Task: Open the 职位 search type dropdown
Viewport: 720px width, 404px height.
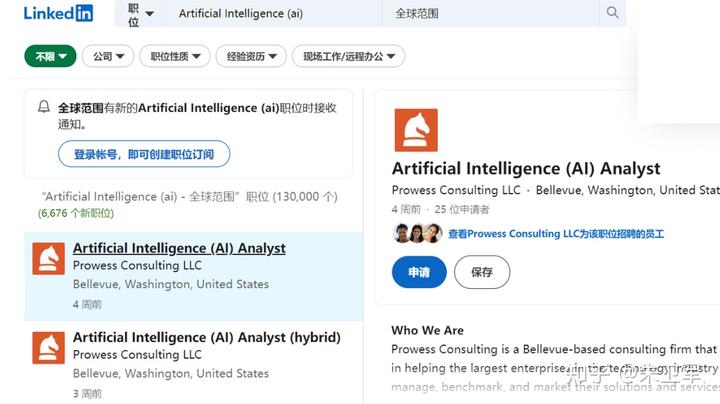Action: click(x=140, y=14)
